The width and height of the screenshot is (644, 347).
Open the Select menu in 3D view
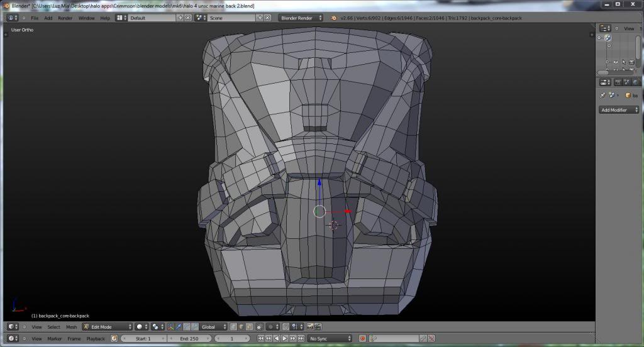click(x=54, y=327)
